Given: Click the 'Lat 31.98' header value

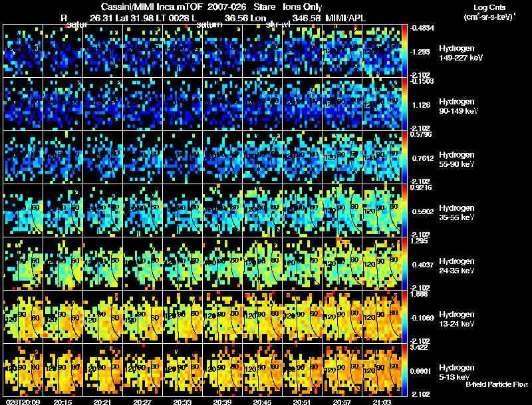Looking at the screenshot, I should 135,19.
